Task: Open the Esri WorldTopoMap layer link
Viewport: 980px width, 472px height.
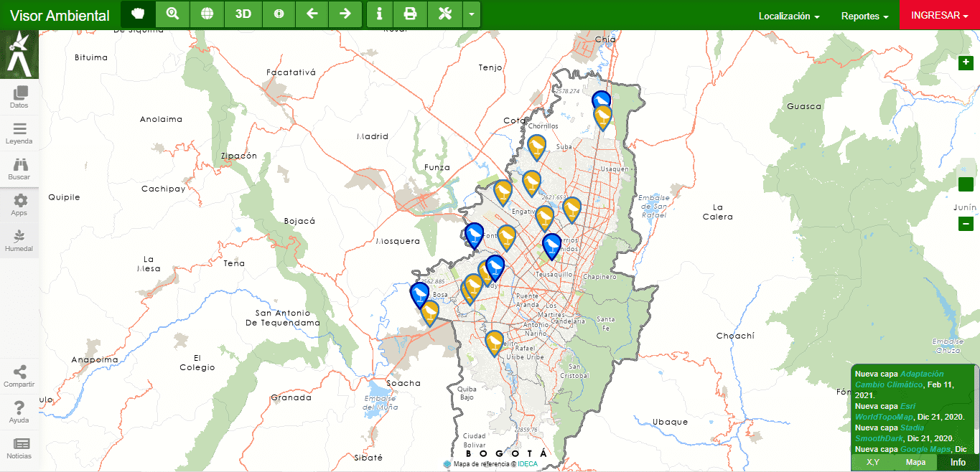Action: 885,411
